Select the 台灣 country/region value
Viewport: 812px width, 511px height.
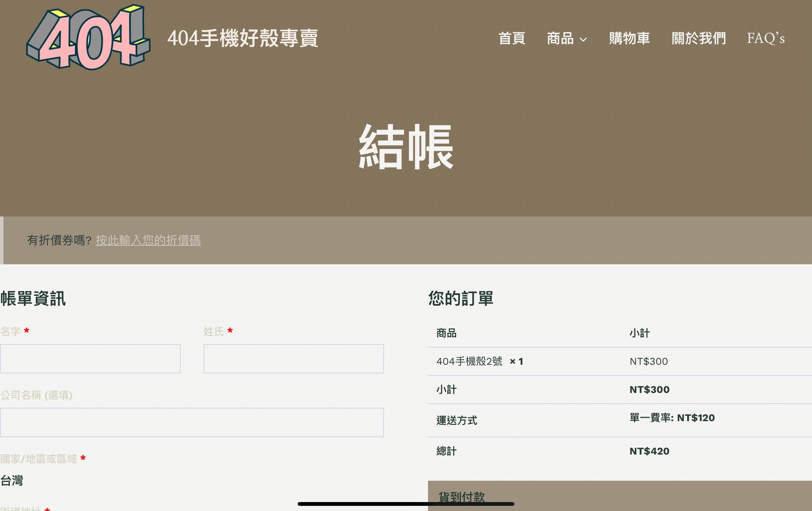click(x=12, y=480)
